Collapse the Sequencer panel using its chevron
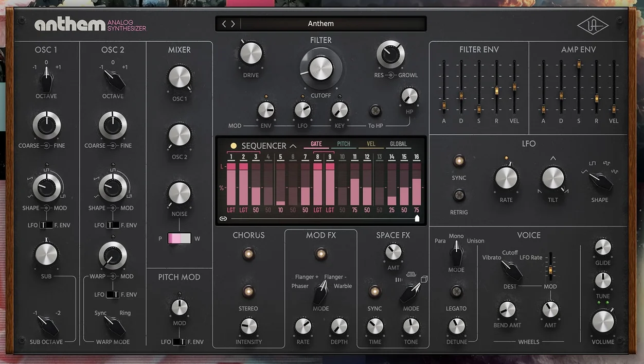Screen dimensions: 644x364 pos(293,146)
